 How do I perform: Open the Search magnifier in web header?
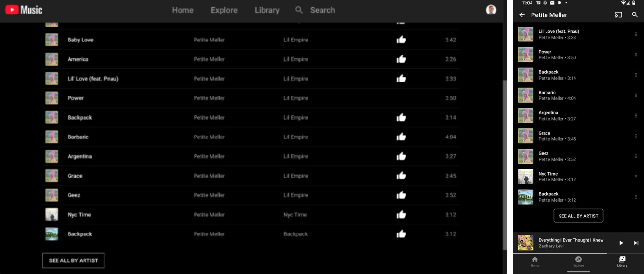point(299,10)
